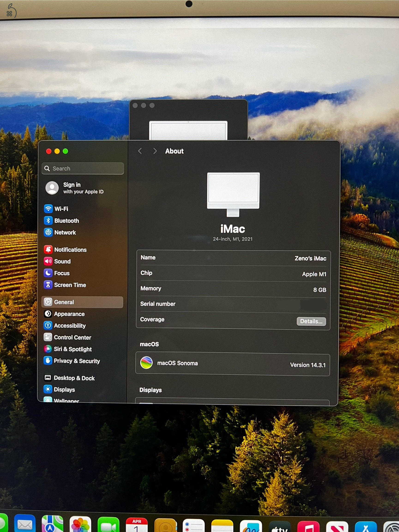Launch Music from the Dock
399x532 pixels.
pos(309,527)
